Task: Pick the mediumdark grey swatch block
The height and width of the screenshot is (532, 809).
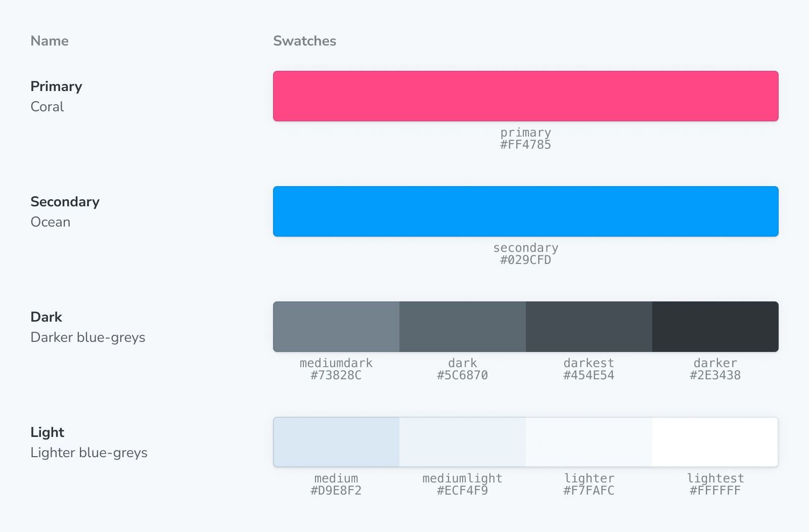Action: [336, 327]
